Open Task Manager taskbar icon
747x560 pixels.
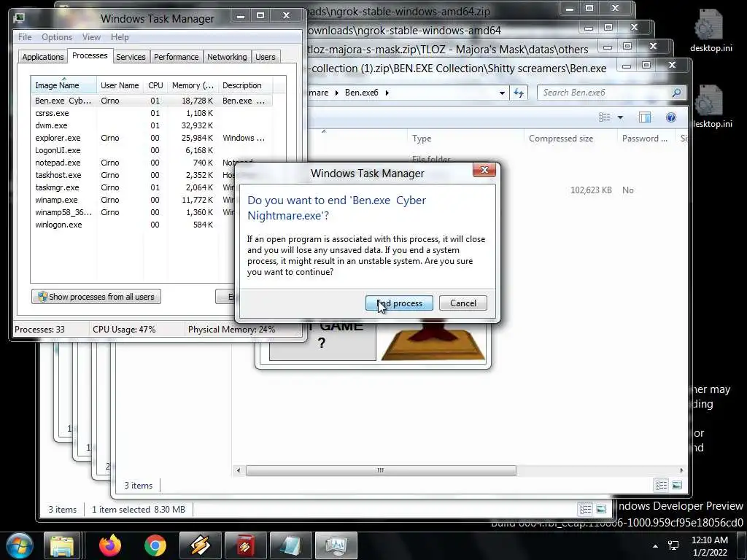pos(336,545)
